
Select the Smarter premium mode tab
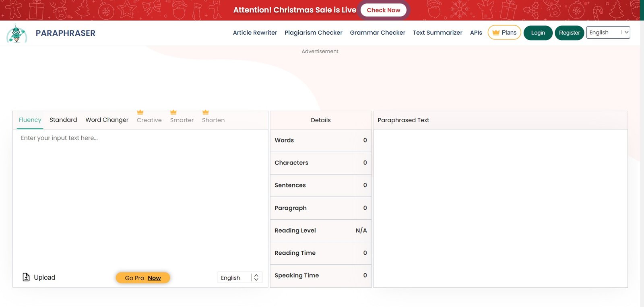[x=182, y=120]
